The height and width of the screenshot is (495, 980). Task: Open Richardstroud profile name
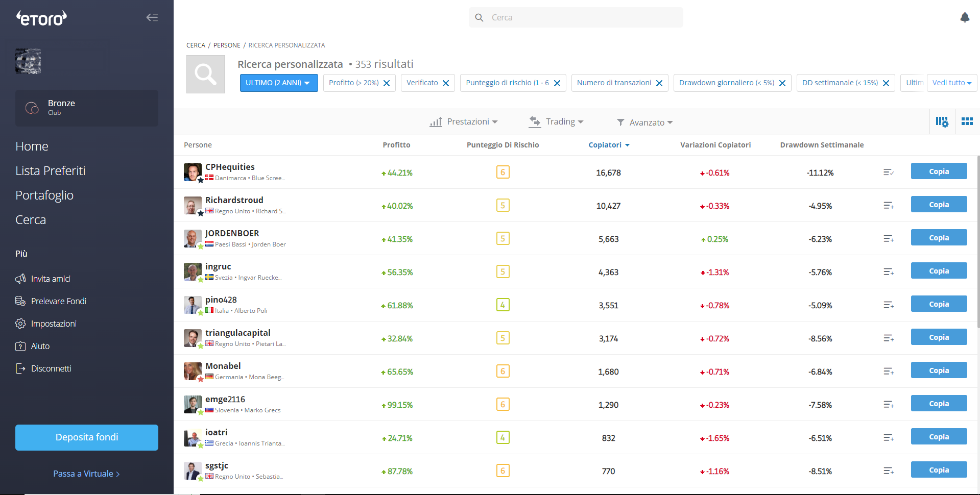[x=234, y=200]
